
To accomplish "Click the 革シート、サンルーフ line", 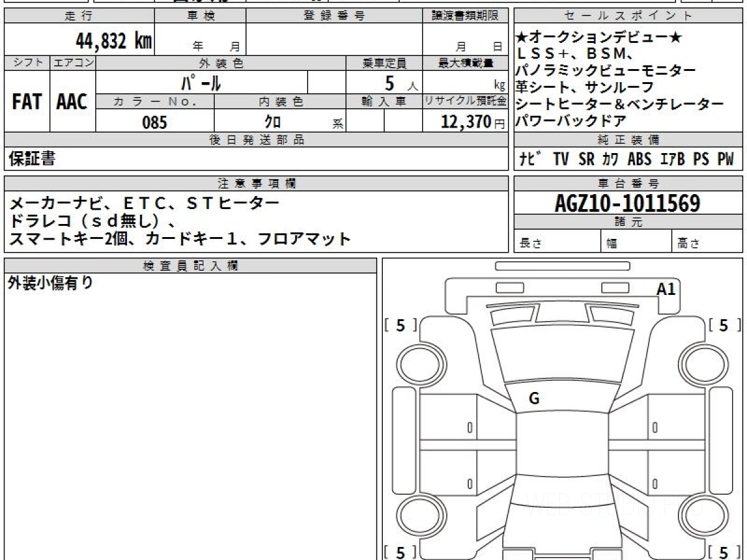I will [585, 87].
